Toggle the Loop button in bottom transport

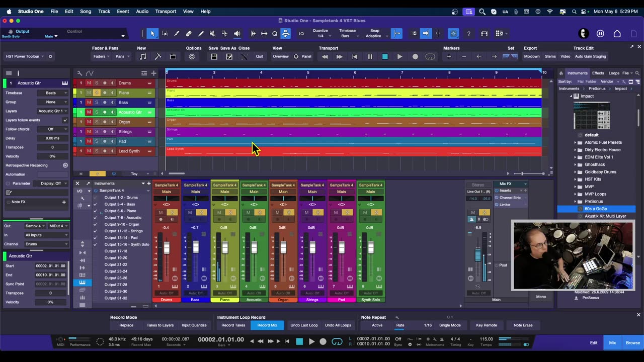coord(337,341)
